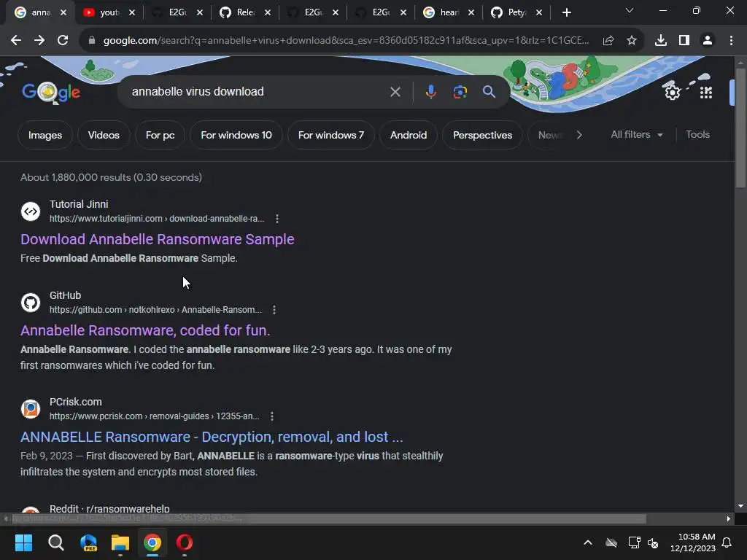Focus the Chrome address bar
Screen dimensions: 747x560
pos(345,41)
